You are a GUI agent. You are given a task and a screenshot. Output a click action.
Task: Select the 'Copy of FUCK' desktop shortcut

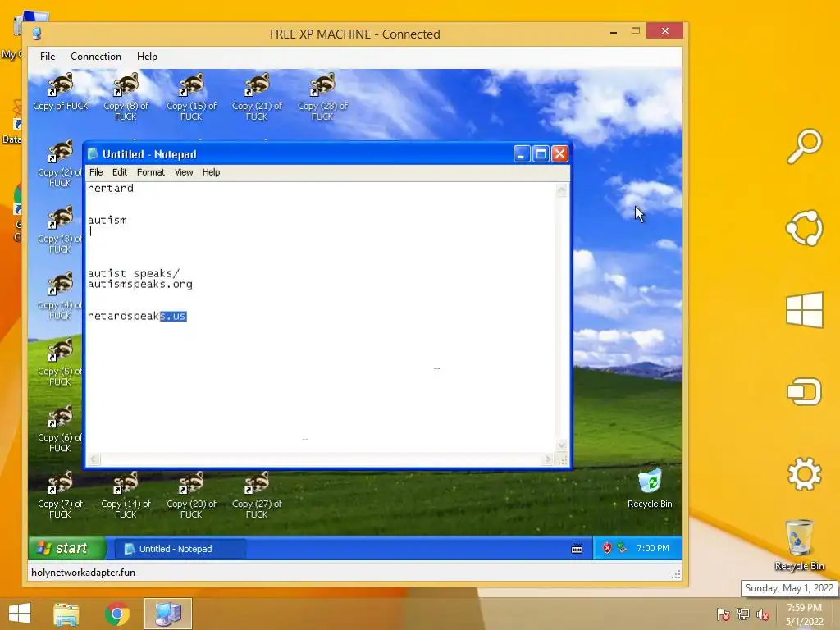(x=61, y=92)
